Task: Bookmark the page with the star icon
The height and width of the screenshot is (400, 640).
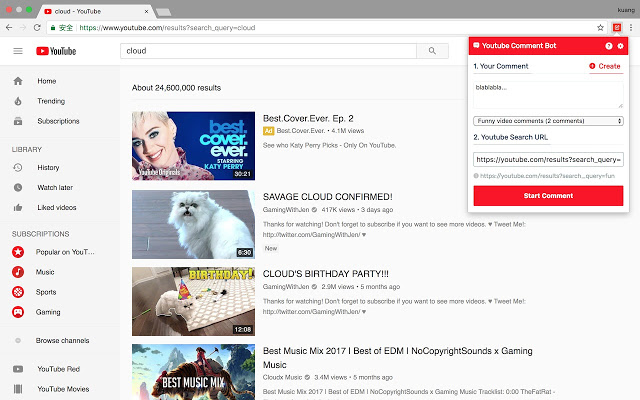Action: click(600, 28)
